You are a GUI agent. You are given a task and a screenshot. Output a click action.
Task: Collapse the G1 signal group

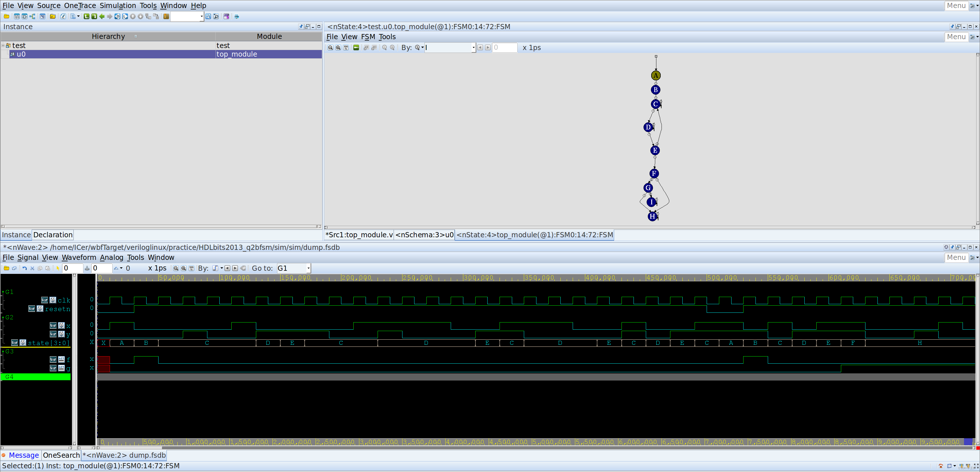click(3, 292)
